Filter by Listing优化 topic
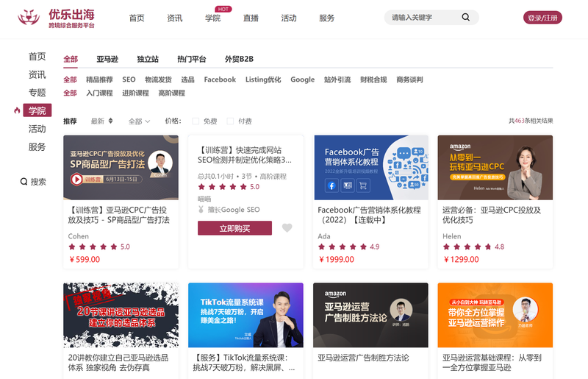The image size is (588, 379). point(263,79)
